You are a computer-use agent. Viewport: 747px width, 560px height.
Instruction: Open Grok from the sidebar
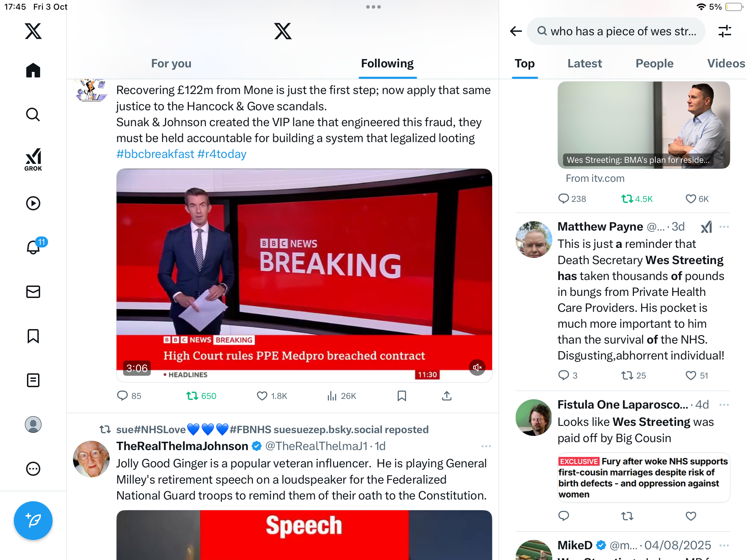[33, 159]
